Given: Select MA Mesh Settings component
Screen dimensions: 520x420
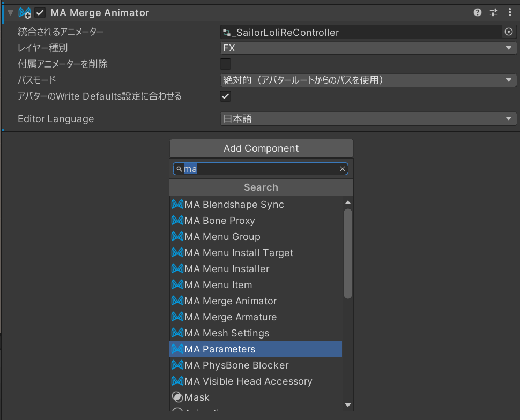Looking at the screenshot, I should click(256, 333).
